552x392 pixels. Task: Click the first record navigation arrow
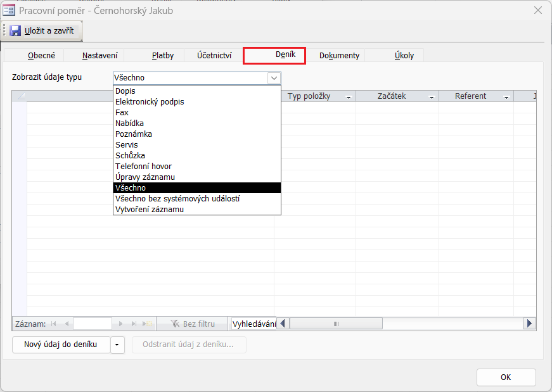pos(54,324)
